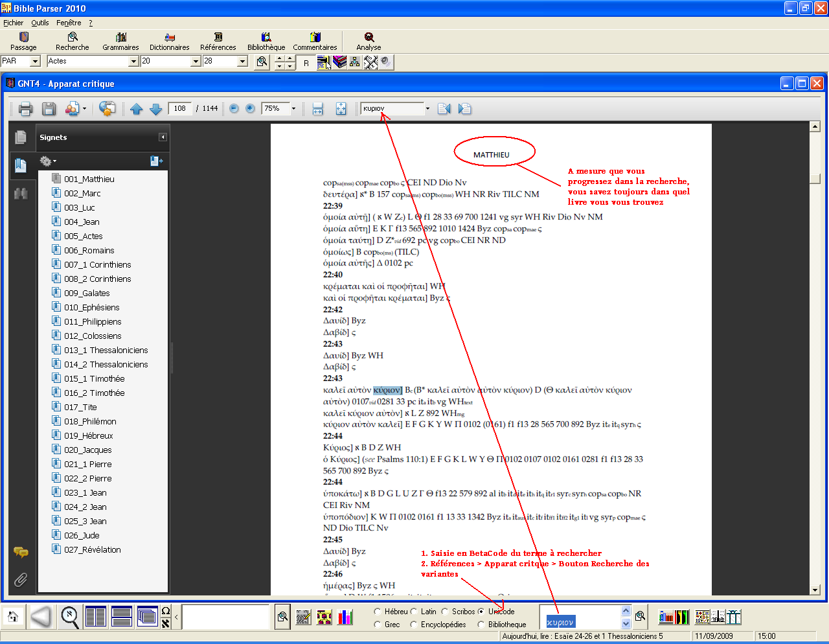The width and height of the screenshot is (829, 644).
Task: Select the Grec radio button
Action: coord(378,625)
